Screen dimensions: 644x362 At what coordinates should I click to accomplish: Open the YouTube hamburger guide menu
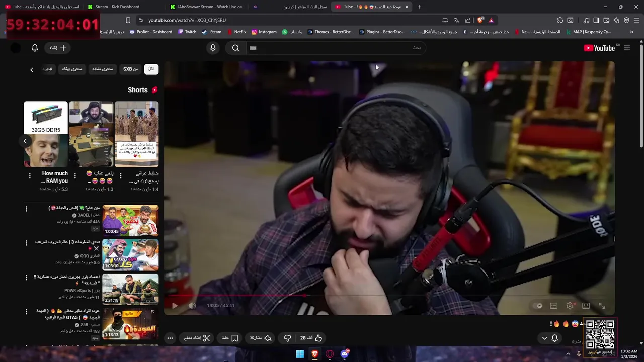(627, 48)
